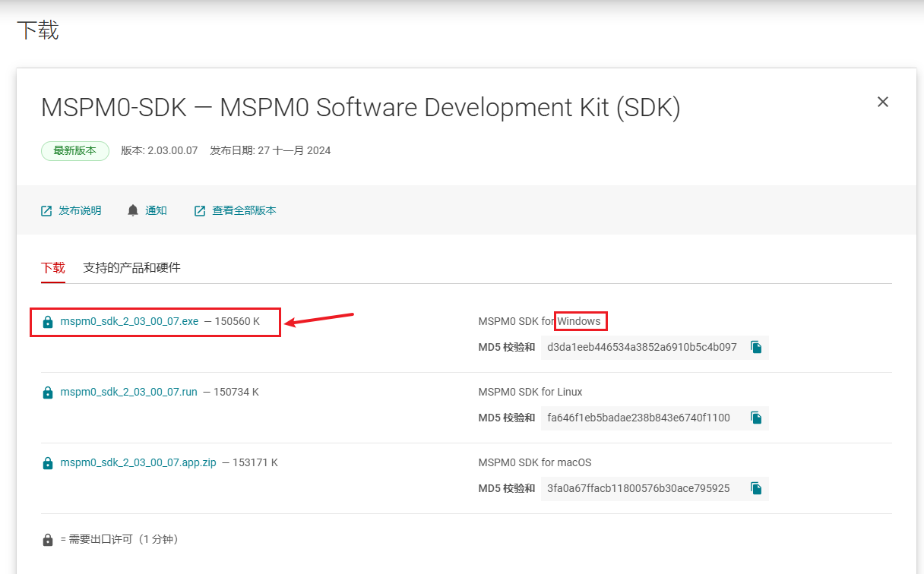924x574 pixels.
Task: Click the green 最新版本 badge
Action: pyautogui.click(x=74, y=150)
